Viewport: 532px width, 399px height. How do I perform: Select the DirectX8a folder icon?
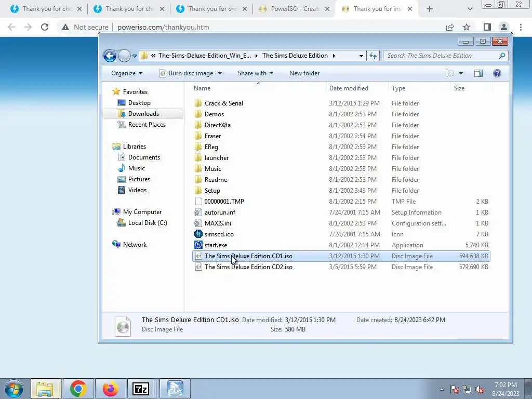[198, 125]
